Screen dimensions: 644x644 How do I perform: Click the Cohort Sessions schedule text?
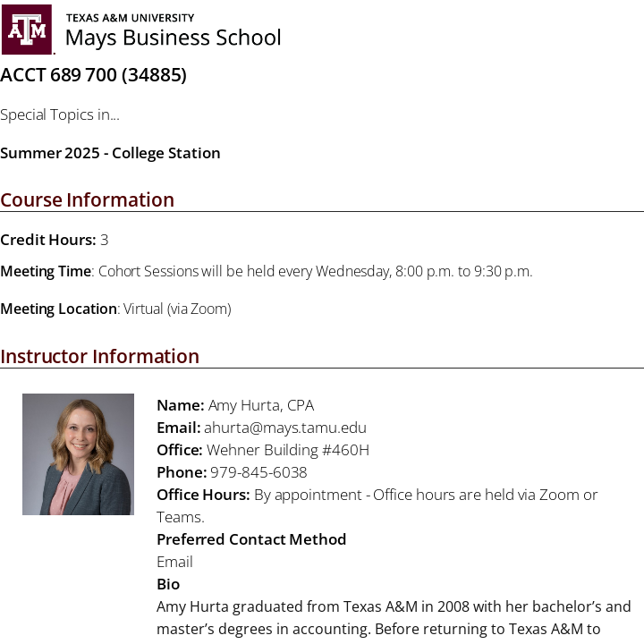(315, 271)
